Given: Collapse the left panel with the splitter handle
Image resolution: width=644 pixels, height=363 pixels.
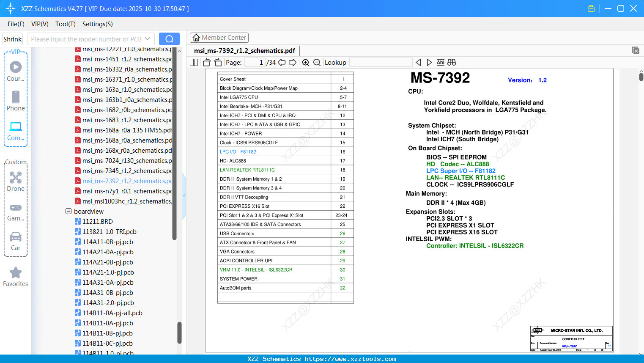Looking at the screenshot, I should (184, 195).
